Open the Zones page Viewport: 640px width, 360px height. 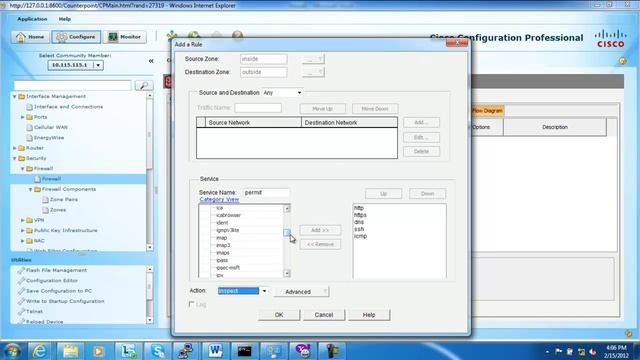tap(58, 210)
